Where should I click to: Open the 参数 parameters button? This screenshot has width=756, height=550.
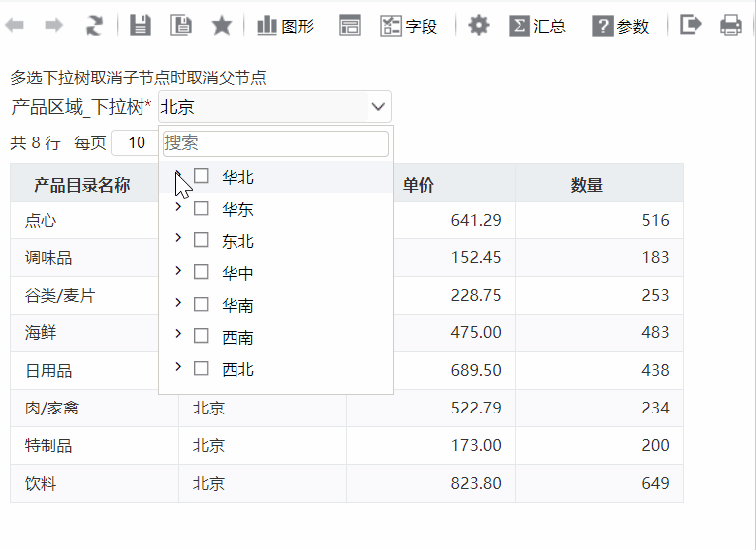pos(620,26)
